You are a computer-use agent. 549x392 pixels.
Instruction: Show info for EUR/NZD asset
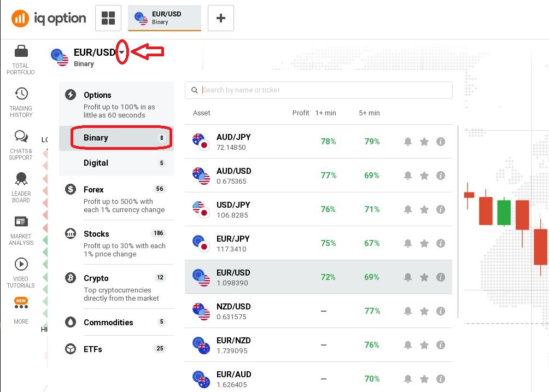point(441,345)
